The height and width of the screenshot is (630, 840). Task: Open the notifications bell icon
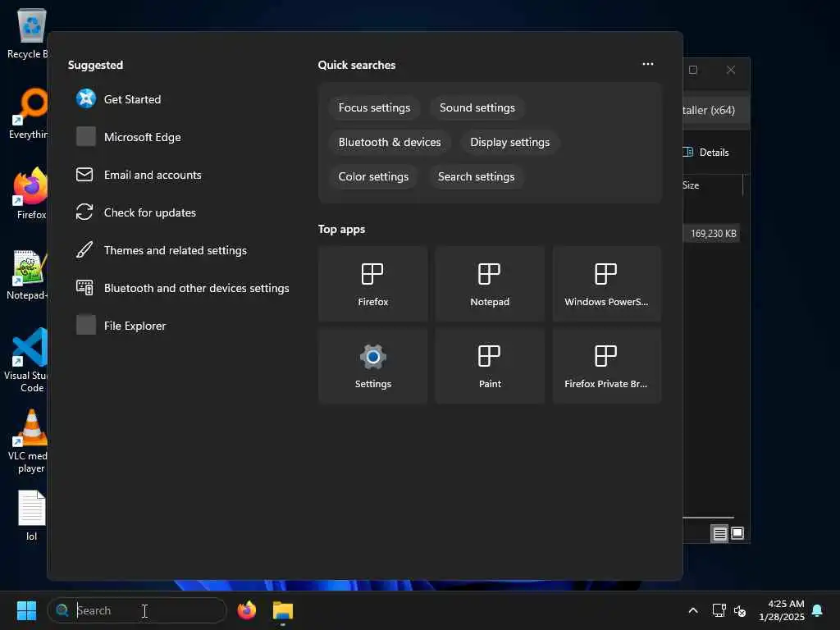coord(818,610)
